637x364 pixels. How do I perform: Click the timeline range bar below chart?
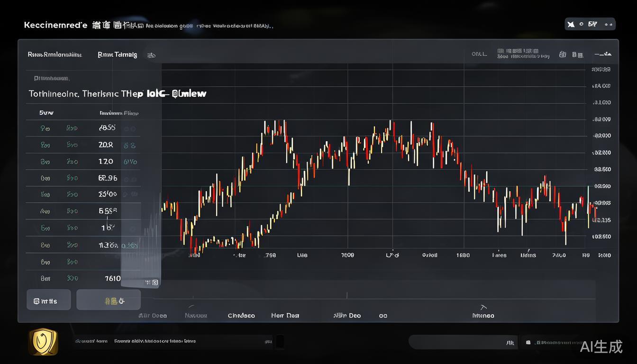click(x=374, y=290)
